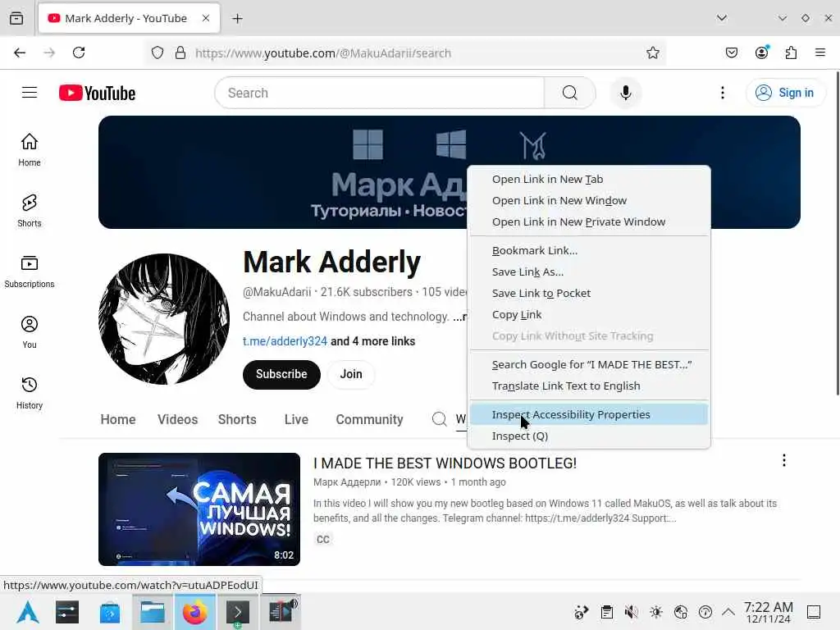Choose Open Link in New Private Window
This screenshot has height=630, width=840.
589,221
